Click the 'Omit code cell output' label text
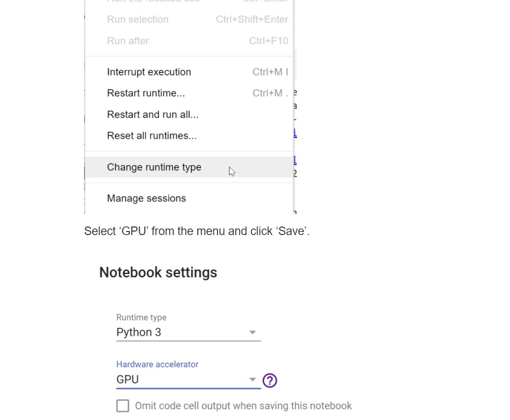The height and width of the screenshot is (420, 510). [x=243, y=406]
